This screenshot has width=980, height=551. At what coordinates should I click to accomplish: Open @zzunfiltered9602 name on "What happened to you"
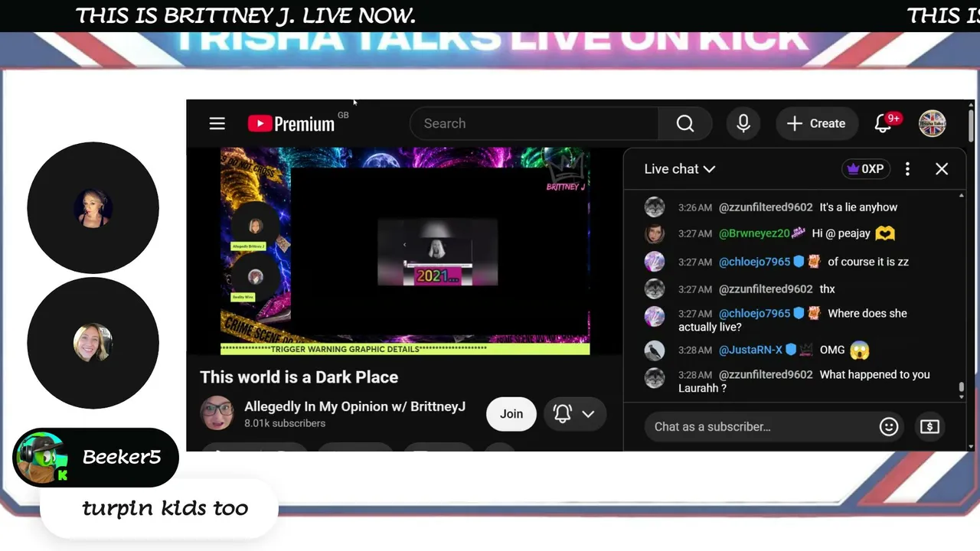766,374
